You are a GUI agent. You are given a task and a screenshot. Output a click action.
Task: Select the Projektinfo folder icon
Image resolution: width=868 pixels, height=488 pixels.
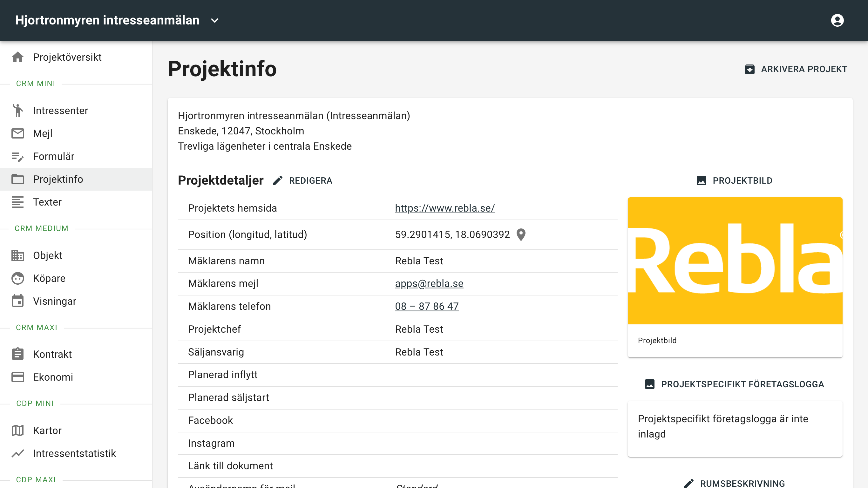point(18,179)
